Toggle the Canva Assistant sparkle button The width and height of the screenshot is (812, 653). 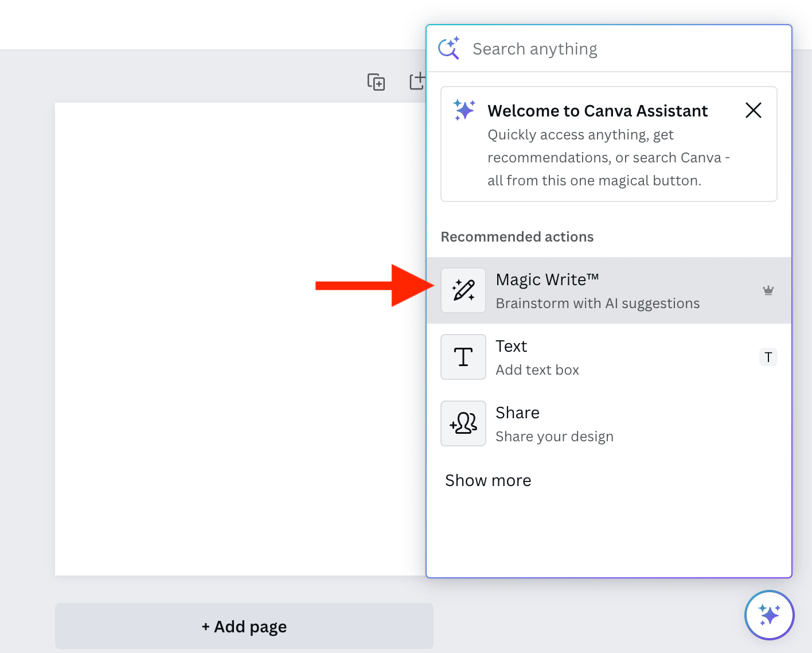click(x=769, y=615)
